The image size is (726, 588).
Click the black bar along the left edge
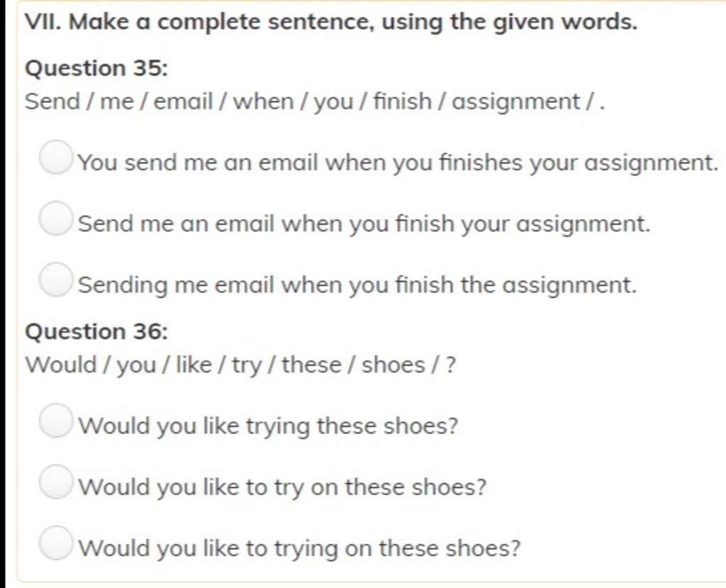coord(4,294)
